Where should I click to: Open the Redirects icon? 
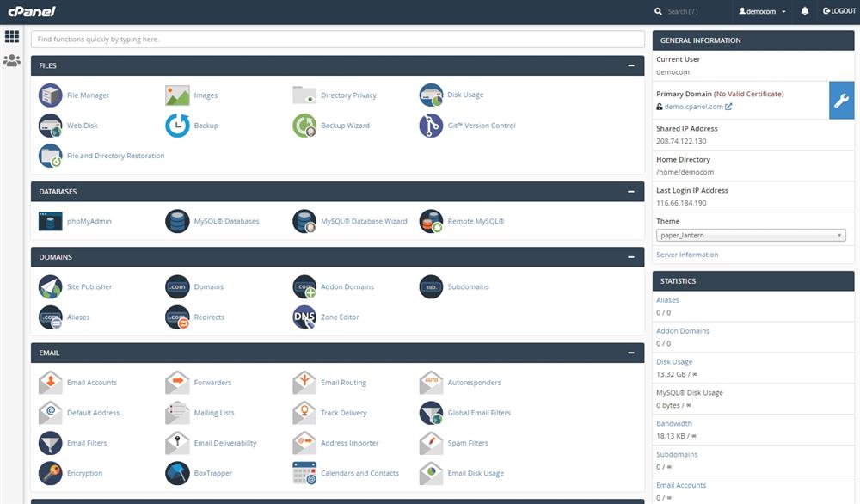coord(177,317)
